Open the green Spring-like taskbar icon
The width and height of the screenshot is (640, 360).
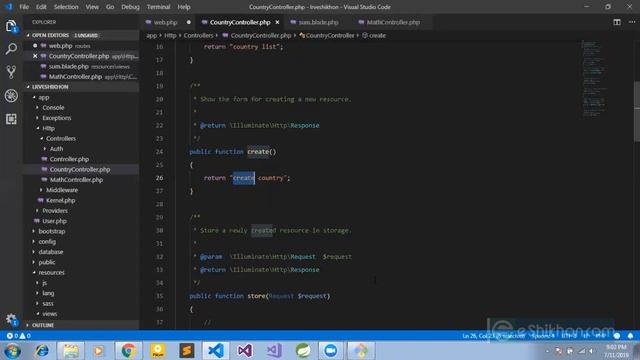(x=303, y=351)
